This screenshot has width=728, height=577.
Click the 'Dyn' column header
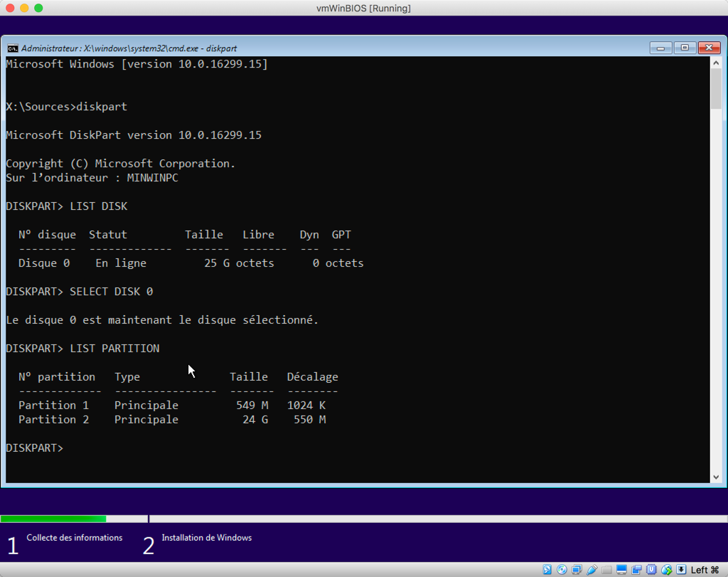(309, 235)
